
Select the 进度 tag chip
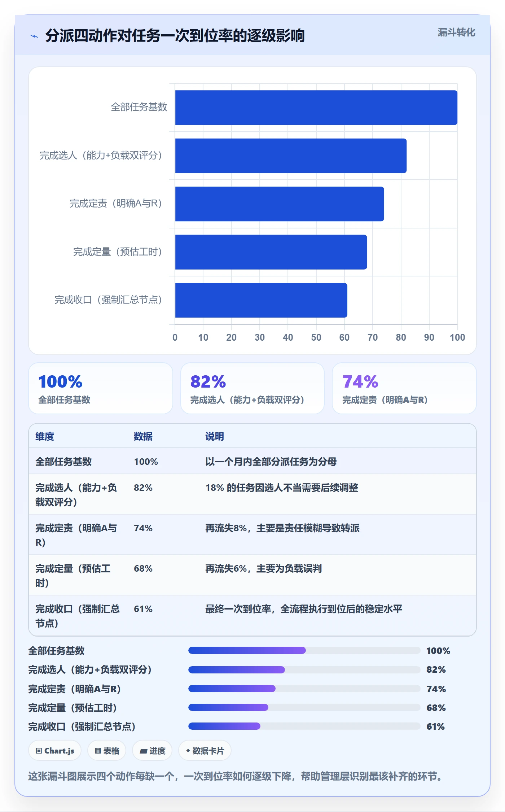[x=152, y=751]
